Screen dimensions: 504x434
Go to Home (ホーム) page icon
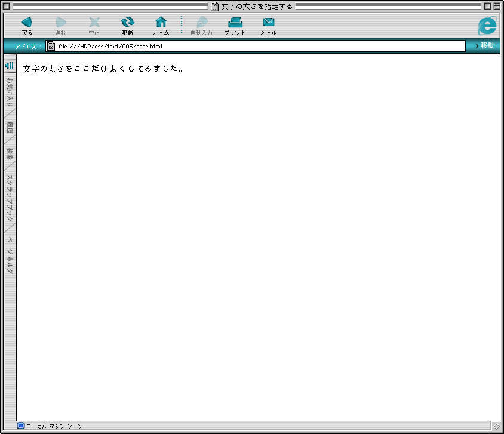pos(161,23)
